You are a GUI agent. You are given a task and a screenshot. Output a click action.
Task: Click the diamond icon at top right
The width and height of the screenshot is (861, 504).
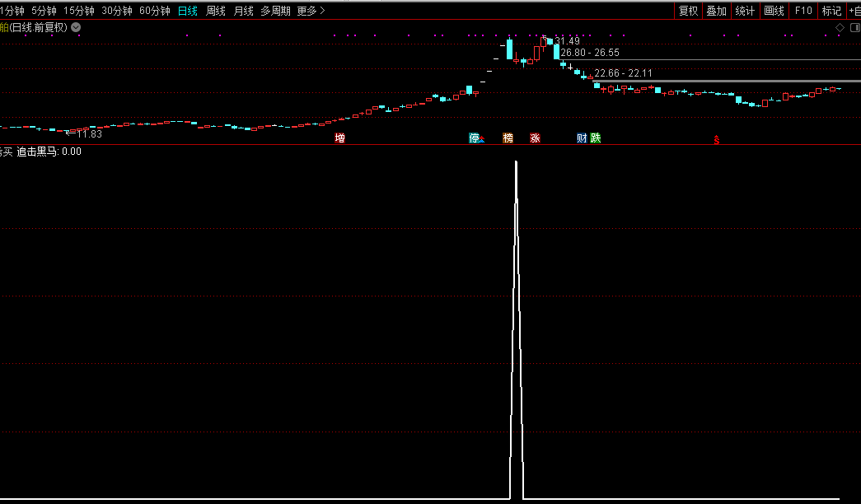(840, 27)
